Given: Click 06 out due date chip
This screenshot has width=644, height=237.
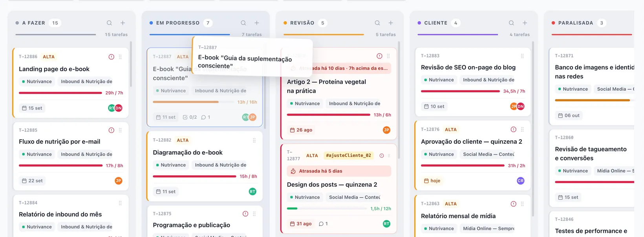Looking at the screenshot, I should coord(569,116).
